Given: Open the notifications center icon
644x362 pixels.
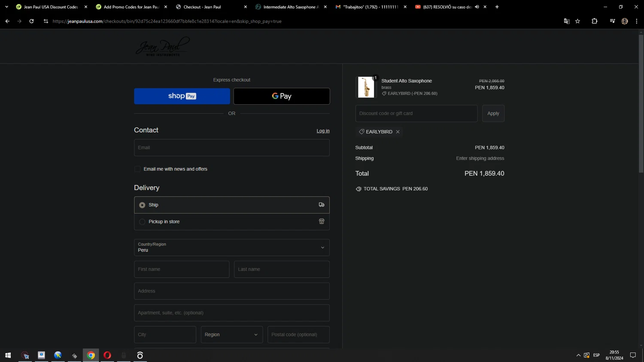Looking at the screenshot, I should [x=633, y=355].
